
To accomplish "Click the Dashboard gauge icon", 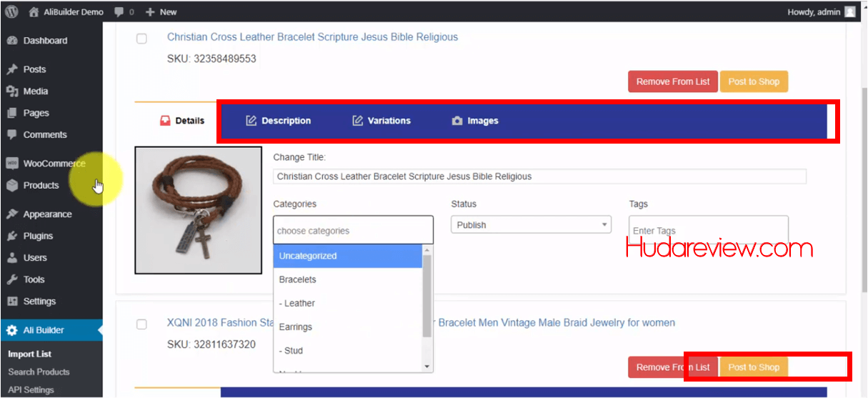I will (12, 41).
